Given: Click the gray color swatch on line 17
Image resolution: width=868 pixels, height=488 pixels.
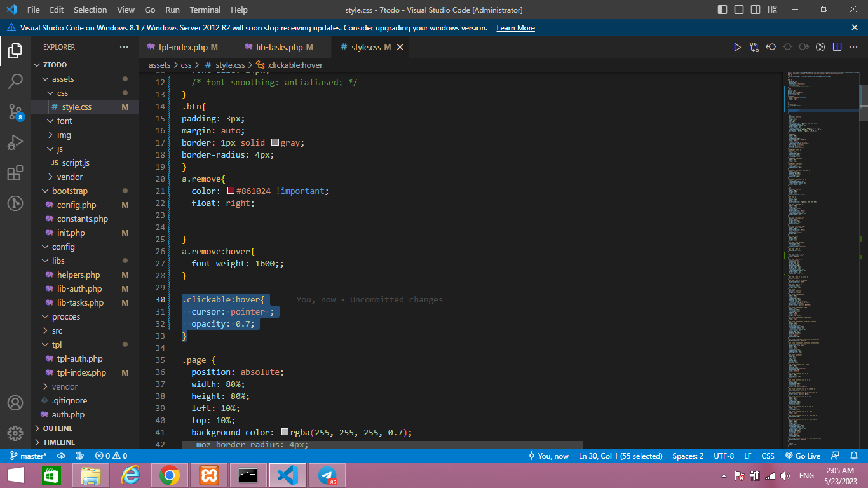Looking at the screenshot, I should click(275, 143).
